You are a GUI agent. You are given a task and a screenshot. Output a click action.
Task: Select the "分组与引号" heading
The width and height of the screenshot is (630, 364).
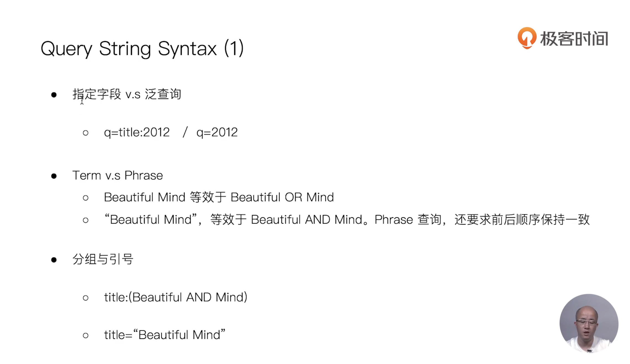click(103, 259)
